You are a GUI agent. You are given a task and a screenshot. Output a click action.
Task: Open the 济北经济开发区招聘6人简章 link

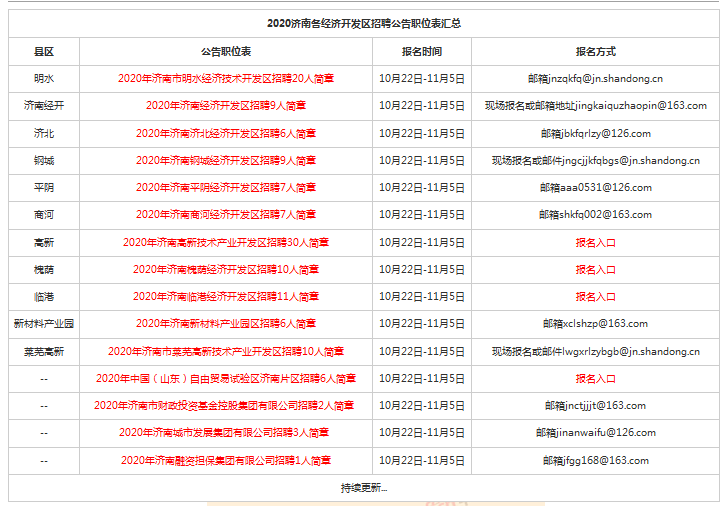coord(226,133)
